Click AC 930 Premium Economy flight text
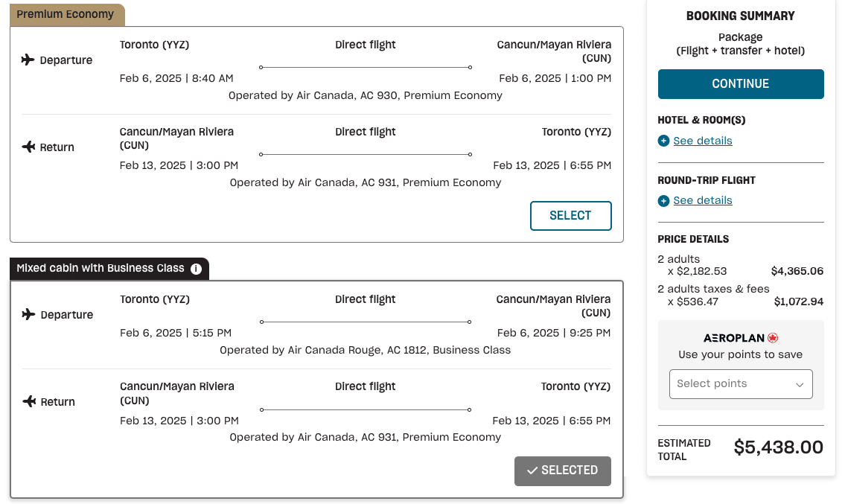Viewport: 845px width, 504px height. click(x=365, y=95)
